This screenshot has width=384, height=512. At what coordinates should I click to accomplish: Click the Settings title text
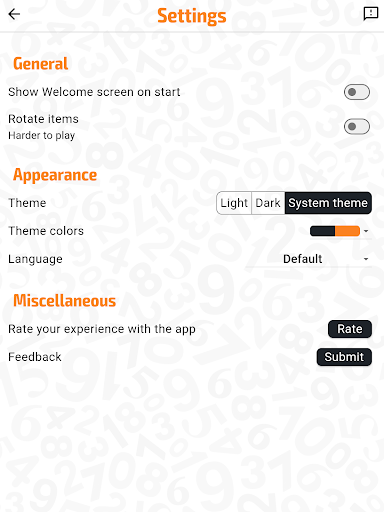192,16
